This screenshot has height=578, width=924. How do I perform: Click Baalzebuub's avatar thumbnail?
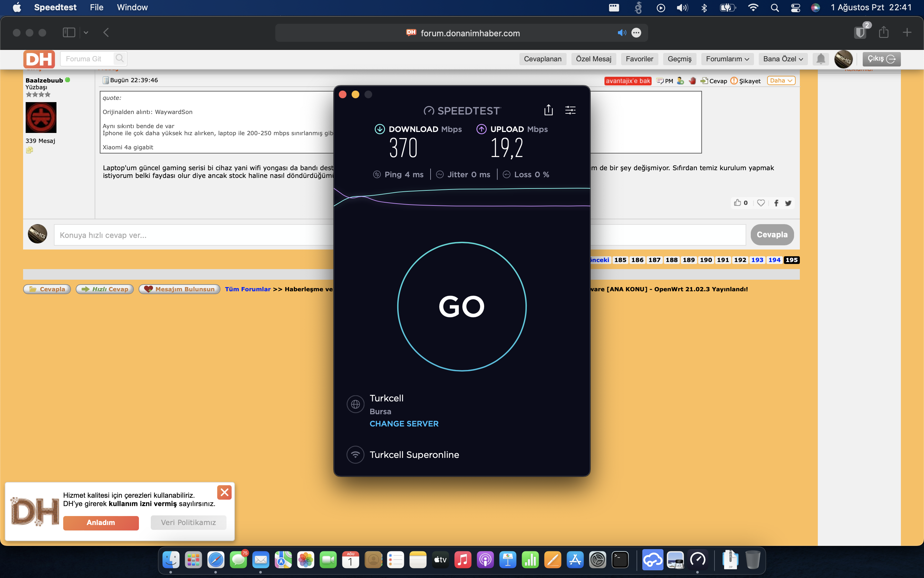41,117
